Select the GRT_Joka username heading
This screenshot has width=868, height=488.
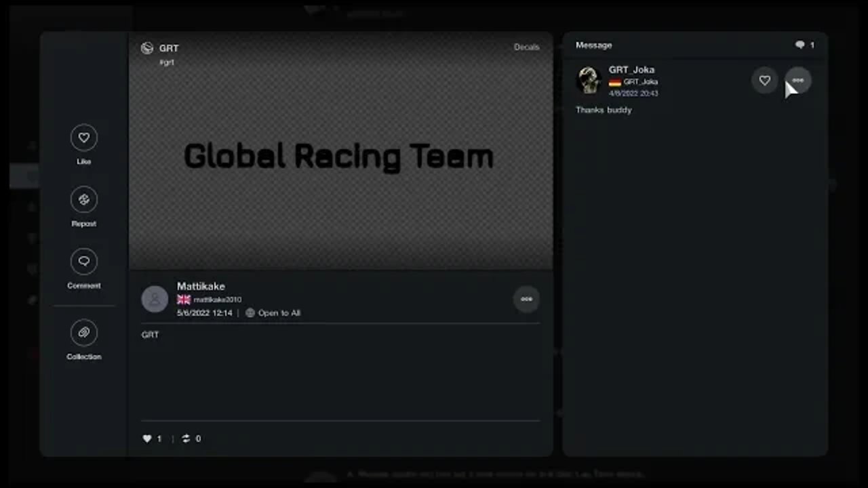pos(631,69)
